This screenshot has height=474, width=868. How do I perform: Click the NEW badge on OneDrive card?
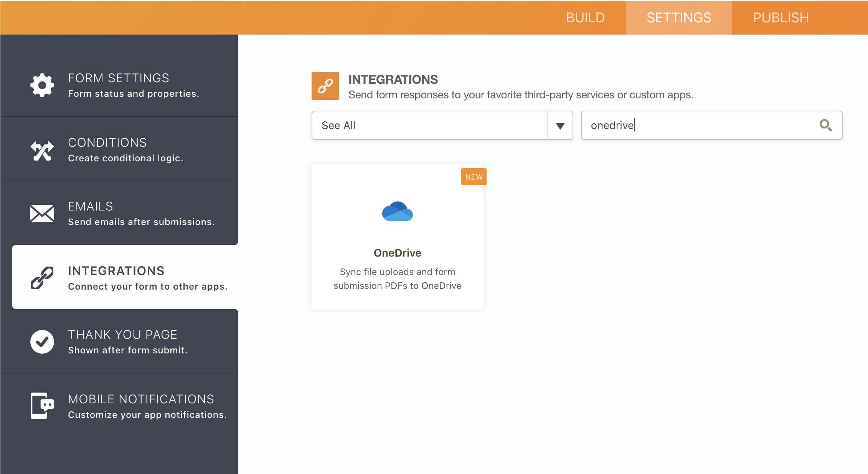pyautogui.click(x=474, y=177)
